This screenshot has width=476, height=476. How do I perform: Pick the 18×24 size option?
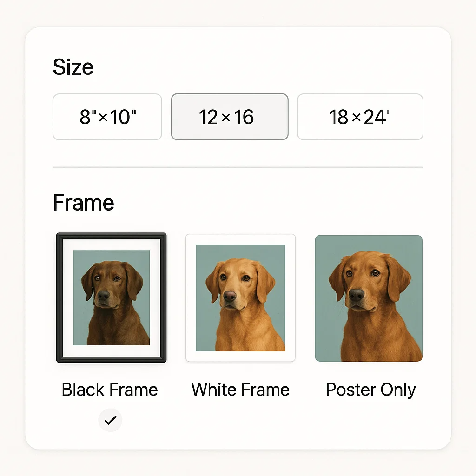[360, 117]
